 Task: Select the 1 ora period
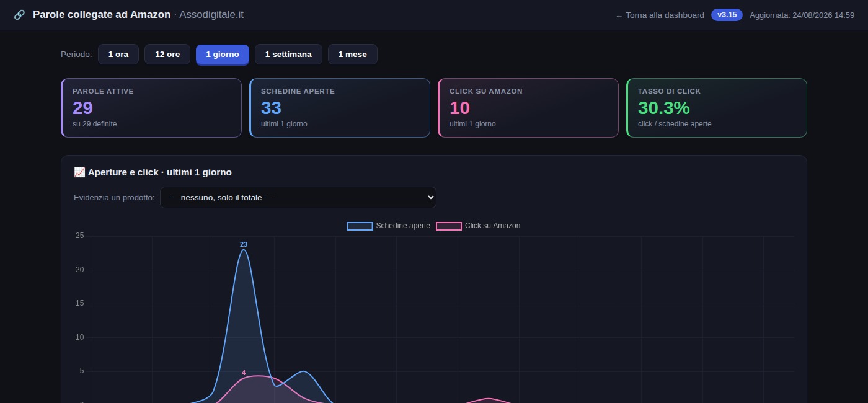click(118, 55)
